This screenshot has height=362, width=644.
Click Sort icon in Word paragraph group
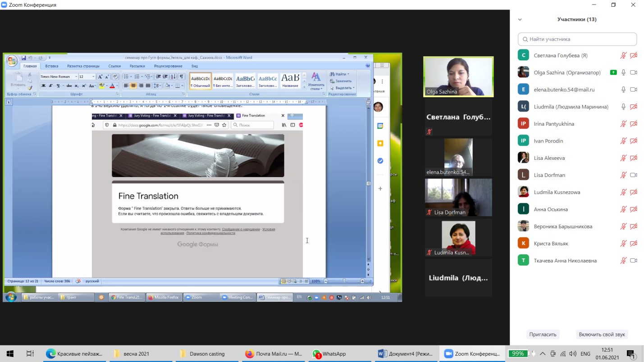(173, 77)
